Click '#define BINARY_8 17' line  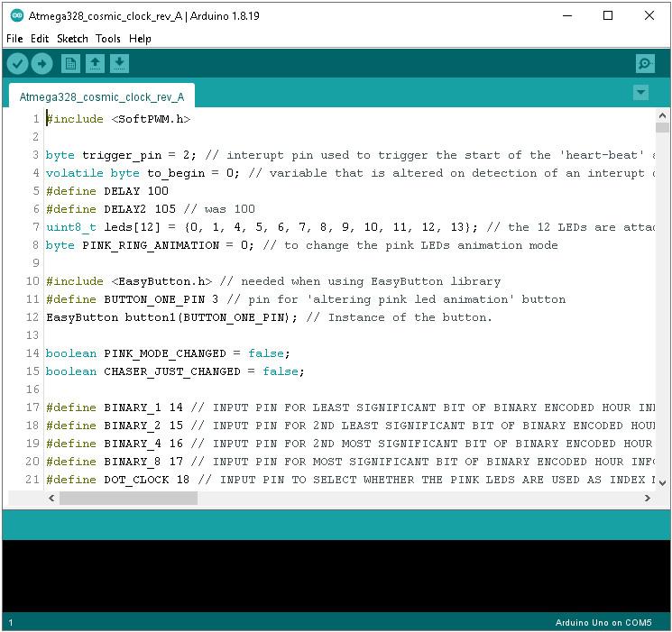115,461
